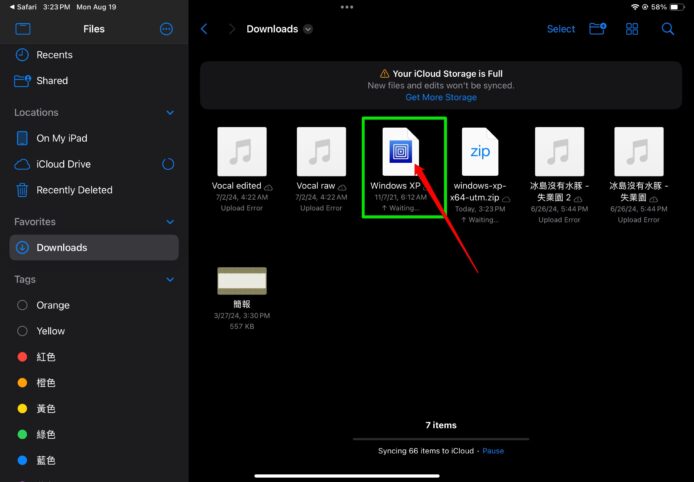Collapse the Favorites section
Viewport: 694px width, 482px height.
[x=170, y=222]
